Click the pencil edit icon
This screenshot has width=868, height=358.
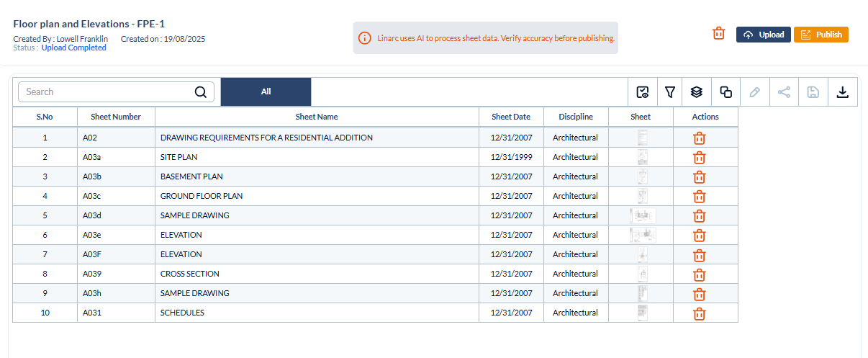(x=754, y=92)
